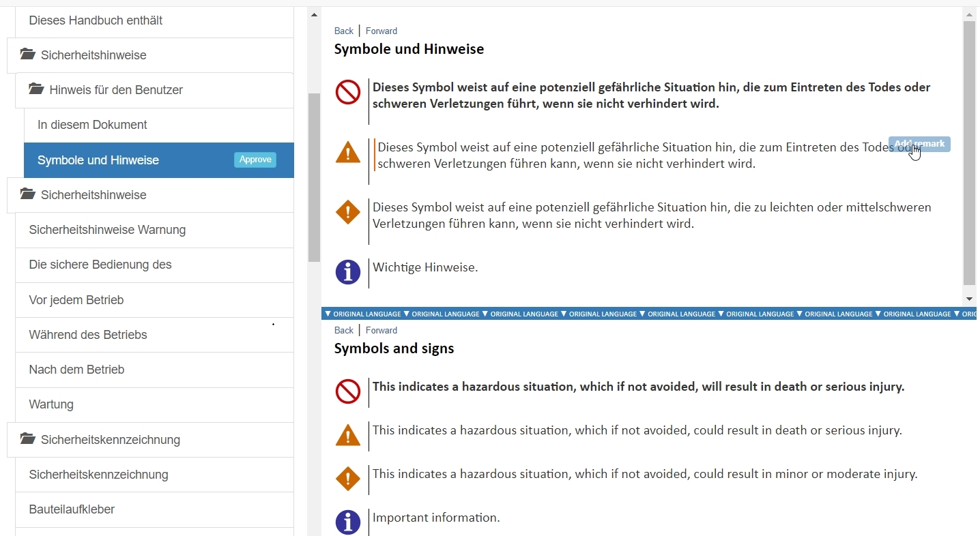Screen dimensions: 980x536
Task: Click the red prohibition symbol in German section
Action: 348,92
